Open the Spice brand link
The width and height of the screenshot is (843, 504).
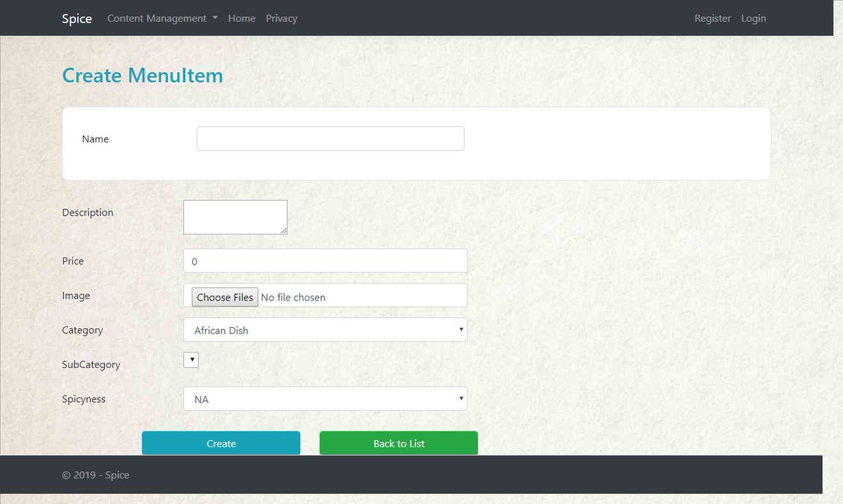(x=77, y=18)
